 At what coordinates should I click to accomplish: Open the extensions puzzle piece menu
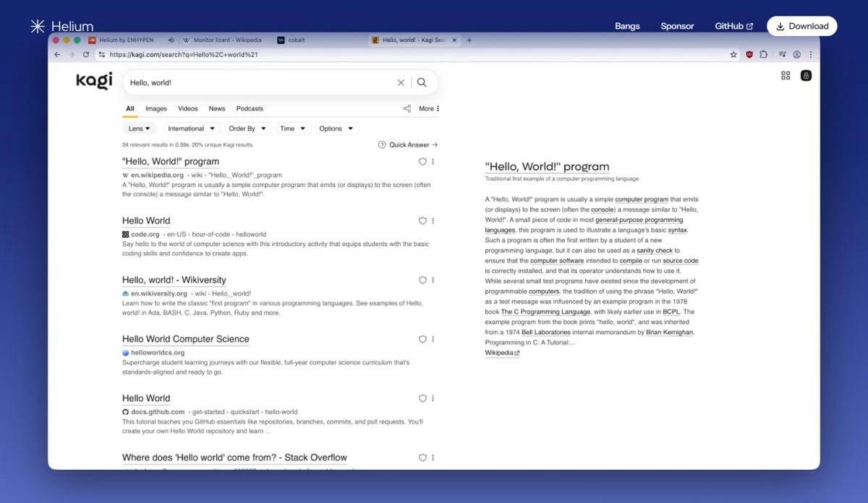[765, 54]
